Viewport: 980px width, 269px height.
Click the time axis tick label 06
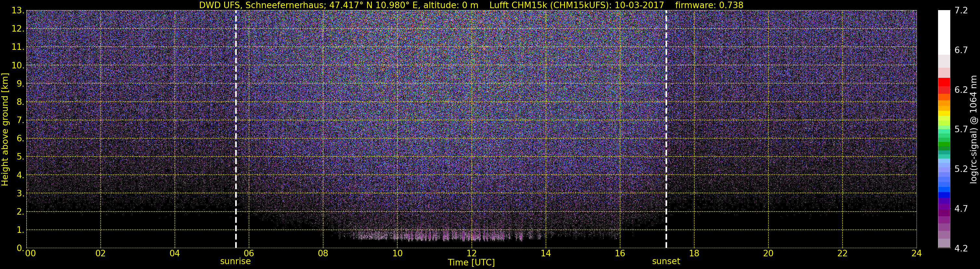click(x=249, y=253)
